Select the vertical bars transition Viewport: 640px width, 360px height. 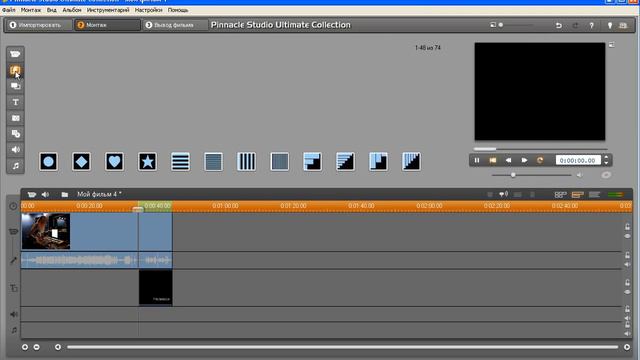coord(247,162)
